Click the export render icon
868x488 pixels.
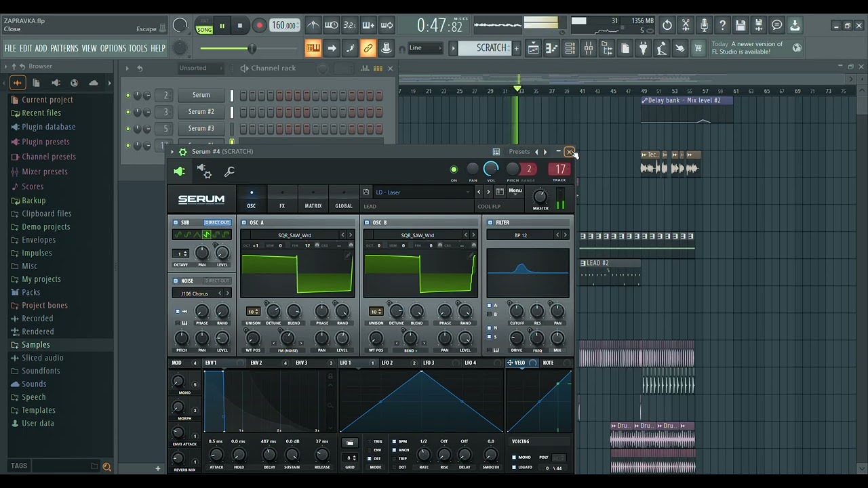click(759, 26)
